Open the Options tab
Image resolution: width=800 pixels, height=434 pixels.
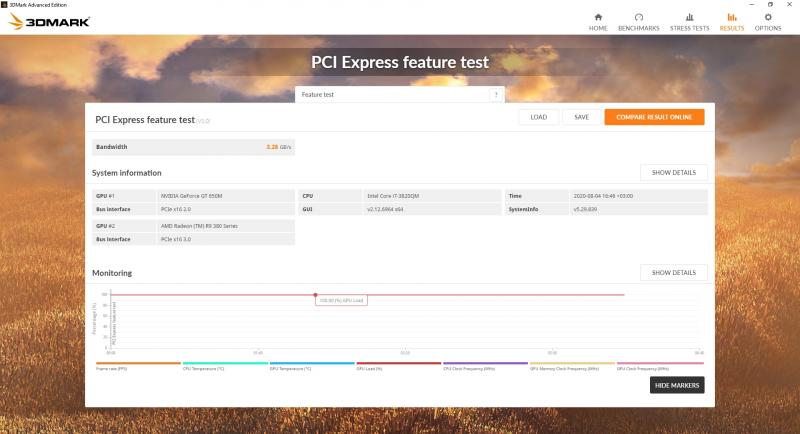(x=768, y=22)
